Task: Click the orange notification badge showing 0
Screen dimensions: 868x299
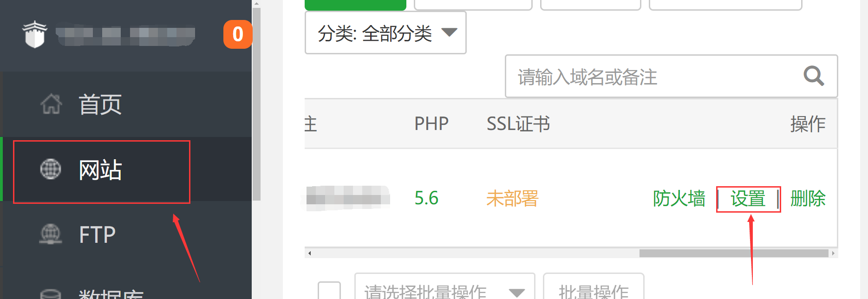Action: coord(238,34)
